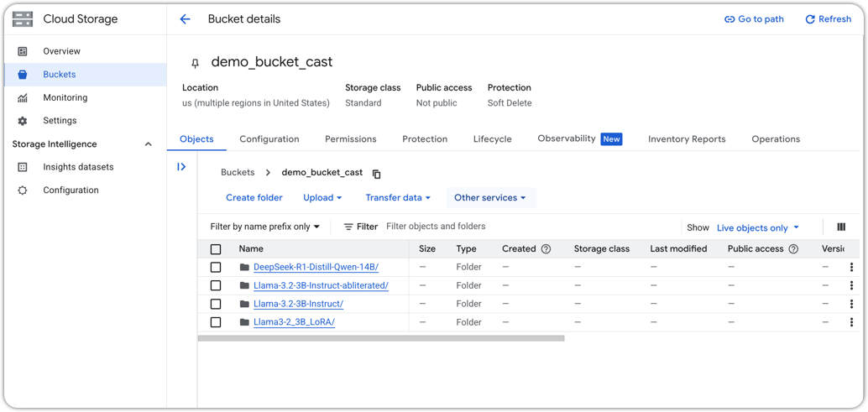The image size is (868, 412).
Task: Click the Name column header
Action: (251, 249)
